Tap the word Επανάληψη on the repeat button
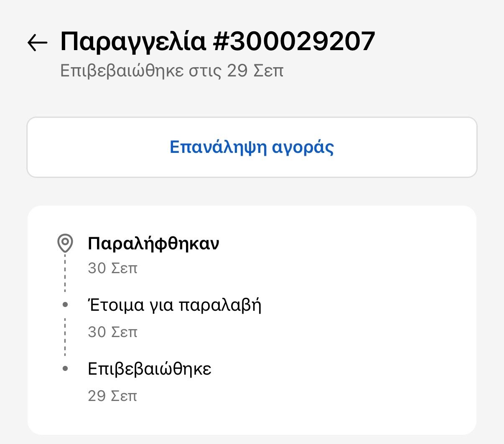 (x=218, y=147)
